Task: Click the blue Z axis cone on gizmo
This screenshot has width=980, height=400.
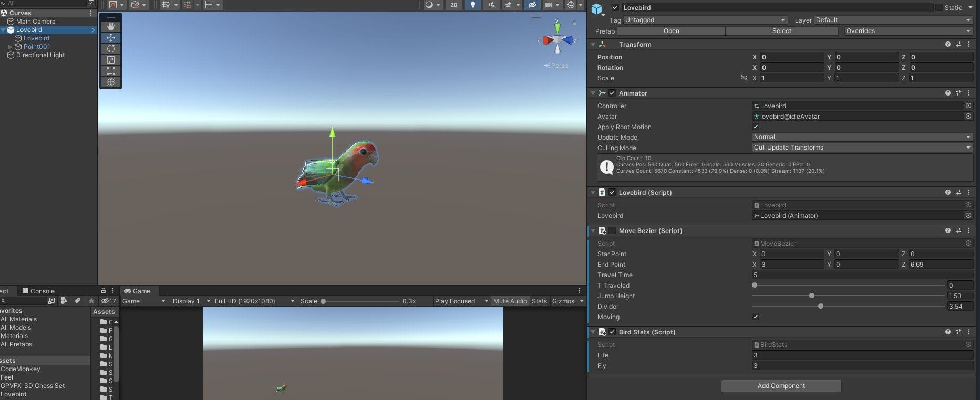Action: coord(568,40)
